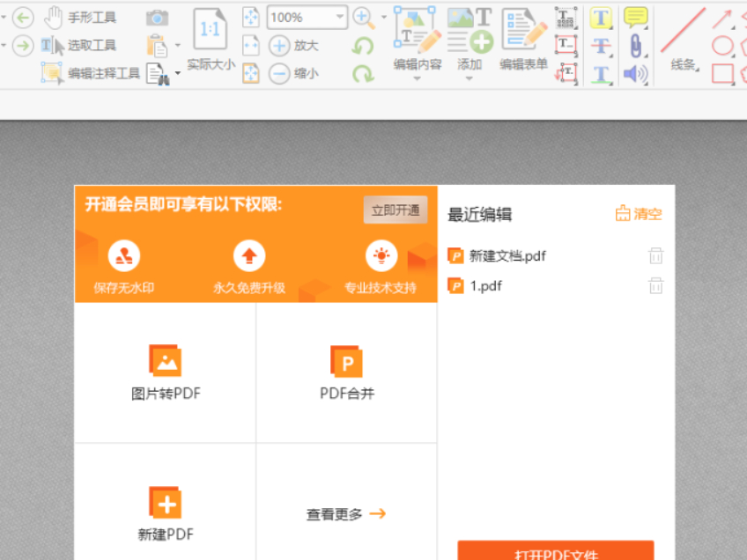Image resolution: width=747 pixels, height=560 pixels.
Task: Click the 查看更多 link
Action: pos(346,514)
